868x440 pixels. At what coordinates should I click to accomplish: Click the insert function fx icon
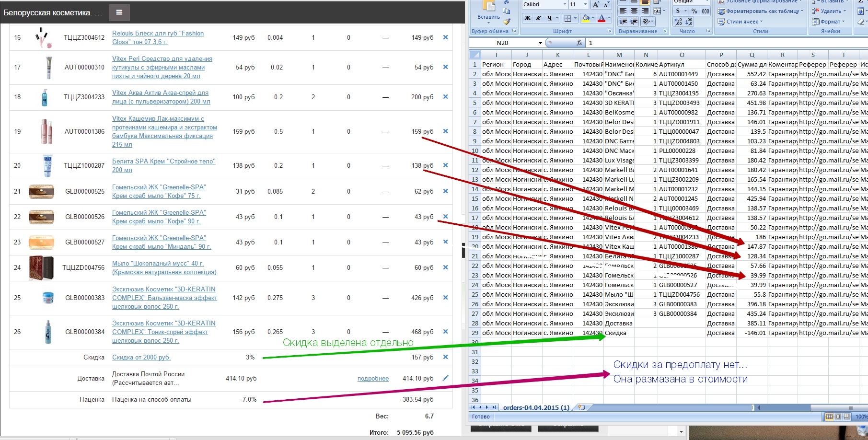579,43
